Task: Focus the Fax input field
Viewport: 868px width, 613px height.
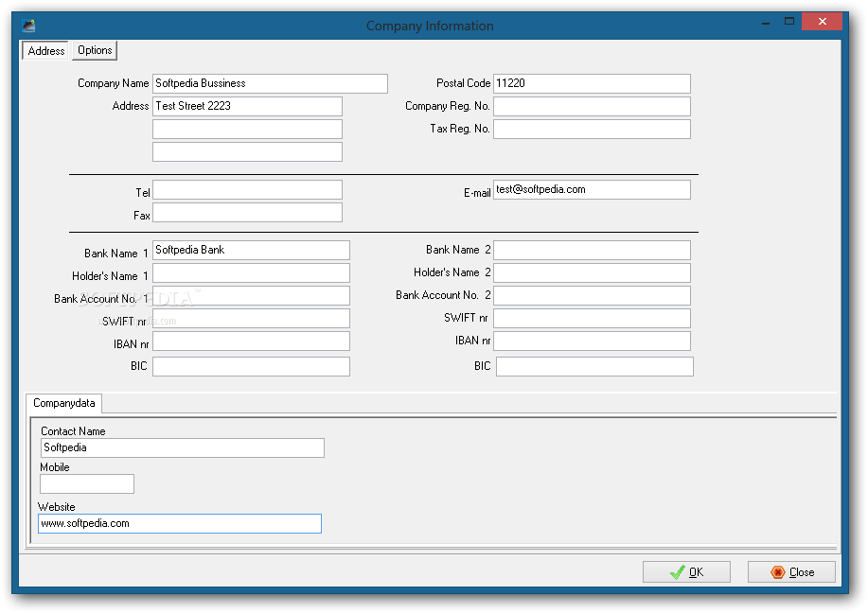Action: [247, 213]
